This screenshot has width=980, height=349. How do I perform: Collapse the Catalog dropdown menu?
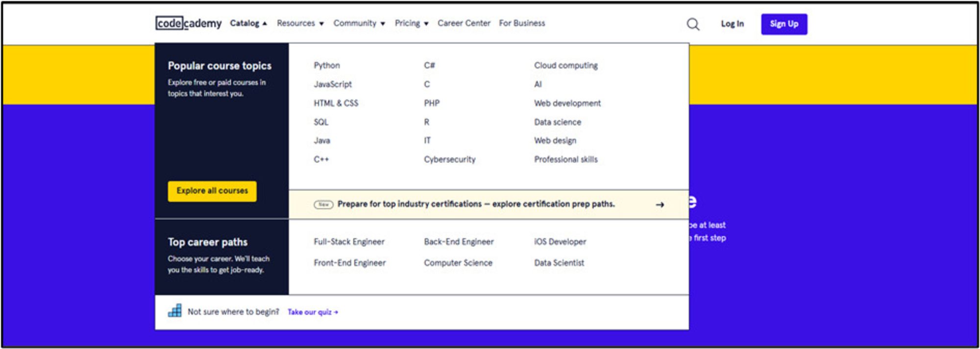[x=248, y=23]
